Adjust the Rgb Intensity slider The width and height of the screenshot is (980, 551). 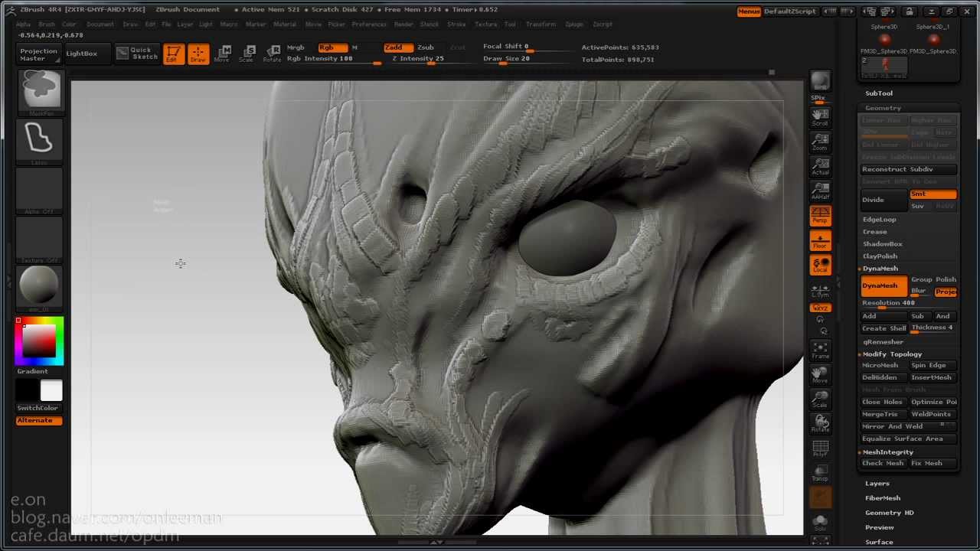tap(333, 59)
